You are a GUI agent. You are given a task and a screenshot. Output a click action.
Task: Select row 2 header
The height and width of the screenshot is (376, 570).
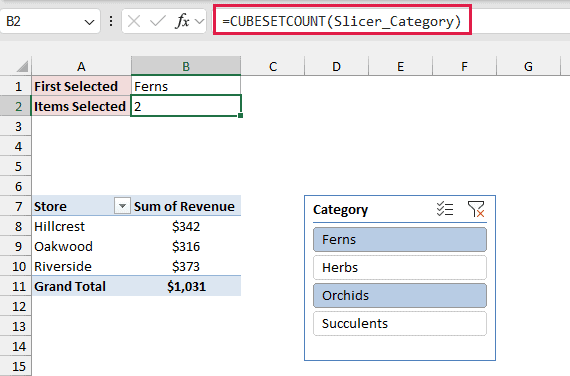coord(16,107)
